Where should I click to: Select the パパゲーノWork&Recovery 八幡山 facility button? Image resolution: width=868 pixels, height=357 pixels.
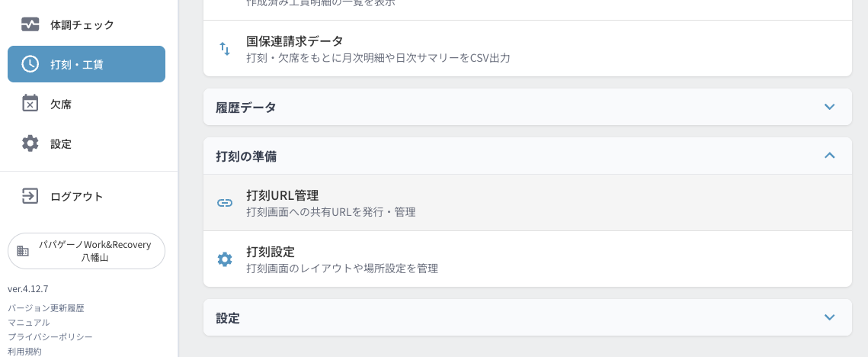86,251
